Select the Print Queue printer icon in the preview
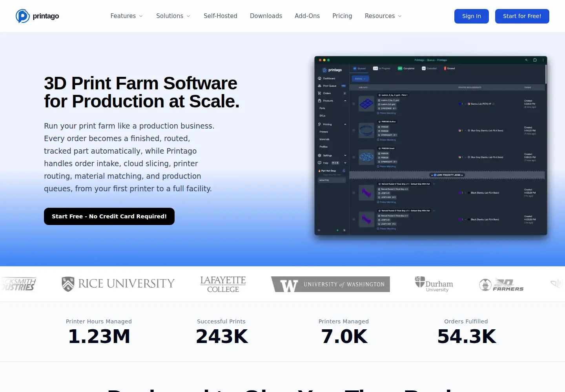The image size is (565, 392). 319,86
